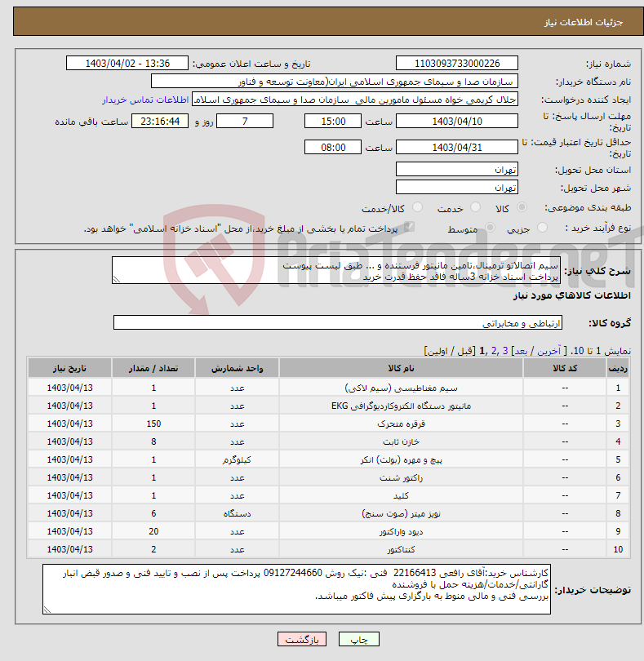This screenshot has height=661, width=644.
Task: Click the buyer organization name field
Action: (x=335, y=82)
